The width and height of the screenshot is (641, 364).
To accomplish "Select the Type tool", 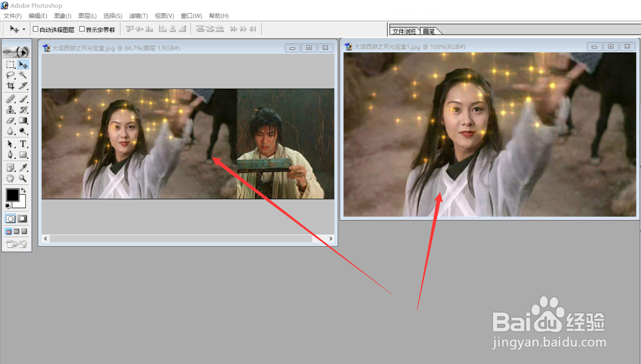I will coord(23,144).
